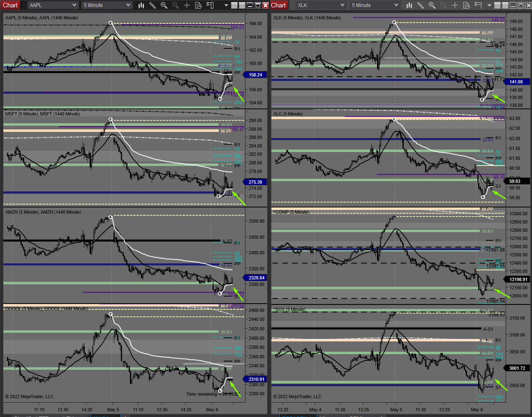
Task: Select the '^COMP (5 Minute)' panel label
Action: point(291,212)
